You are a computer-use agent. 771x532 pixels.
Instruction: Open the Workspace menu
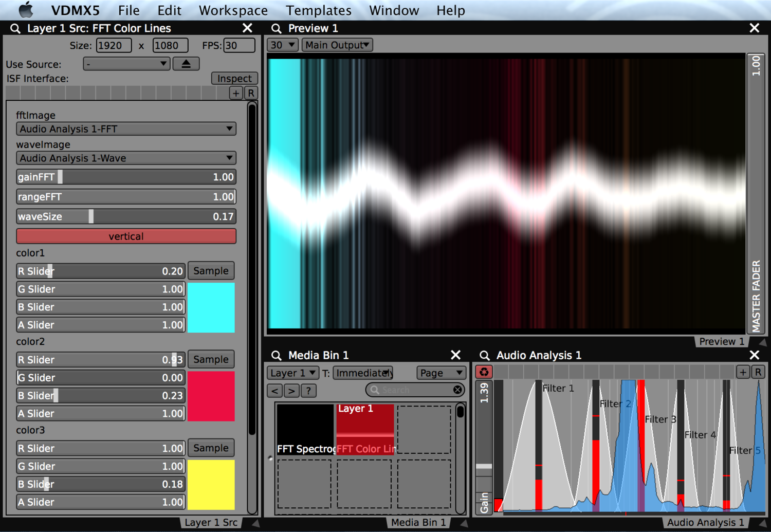(x=233, y=10)
